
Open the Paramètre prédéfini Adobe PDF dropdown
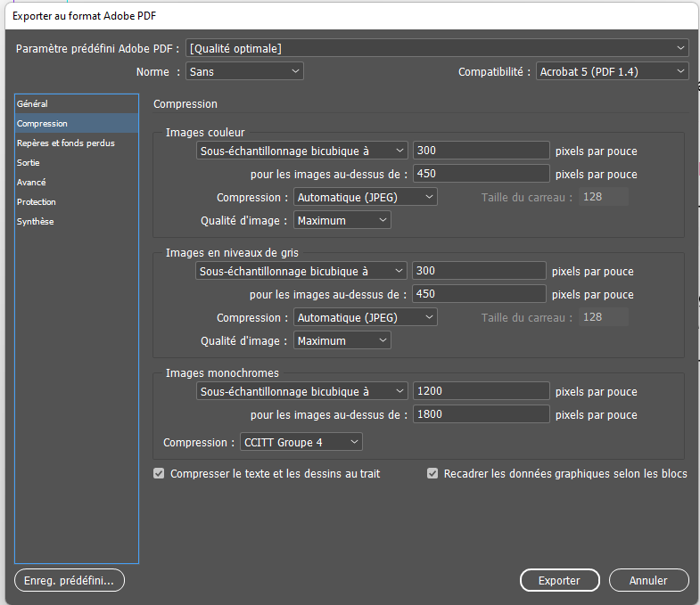[x=437, y=48]
